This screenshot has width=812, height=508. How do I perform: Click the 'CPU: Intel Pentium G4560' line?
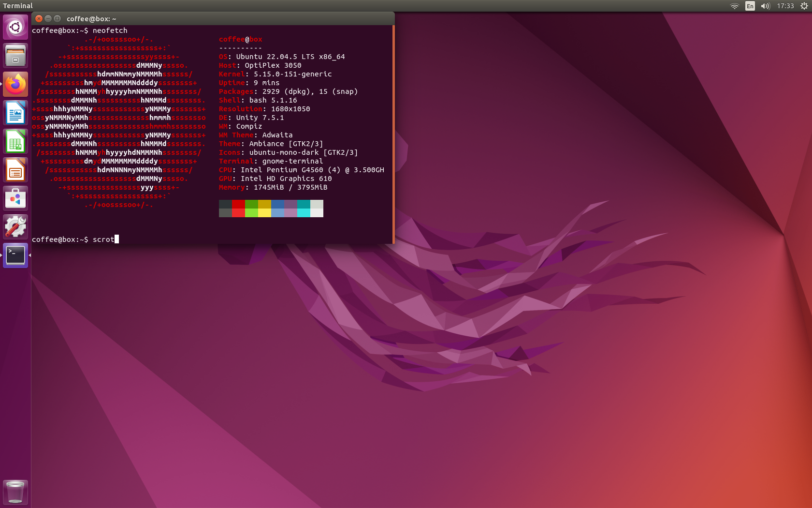tap(301, 170)
